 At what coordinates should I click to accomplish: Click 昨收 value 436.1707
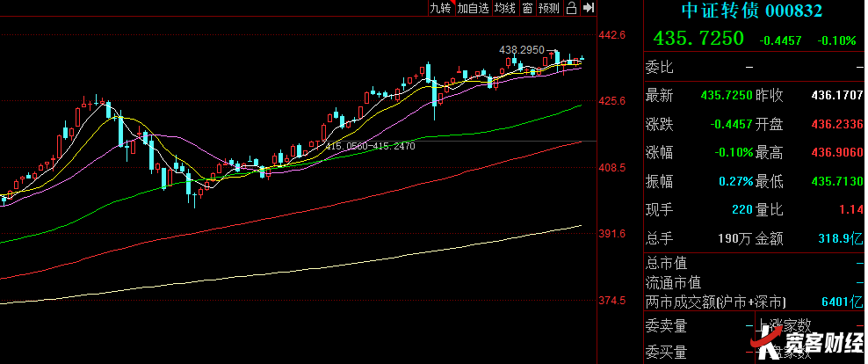pos(837,96)
